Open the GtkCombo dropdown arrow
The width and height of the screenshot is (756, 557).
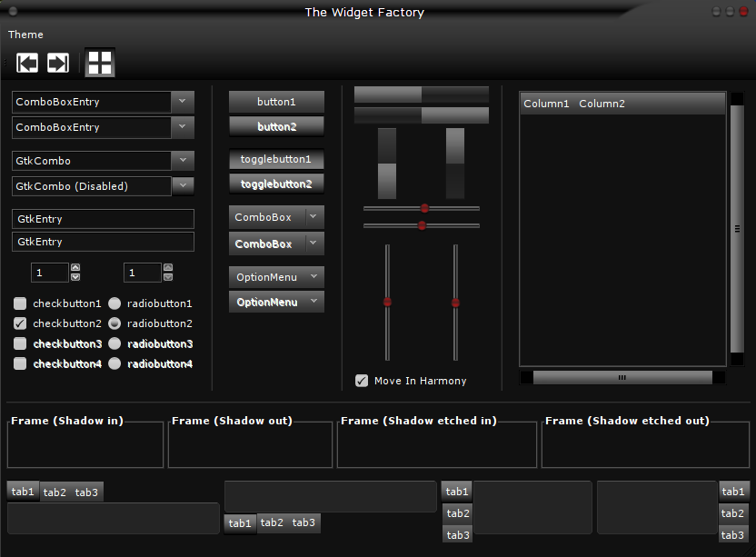click(x=183, y=161)
